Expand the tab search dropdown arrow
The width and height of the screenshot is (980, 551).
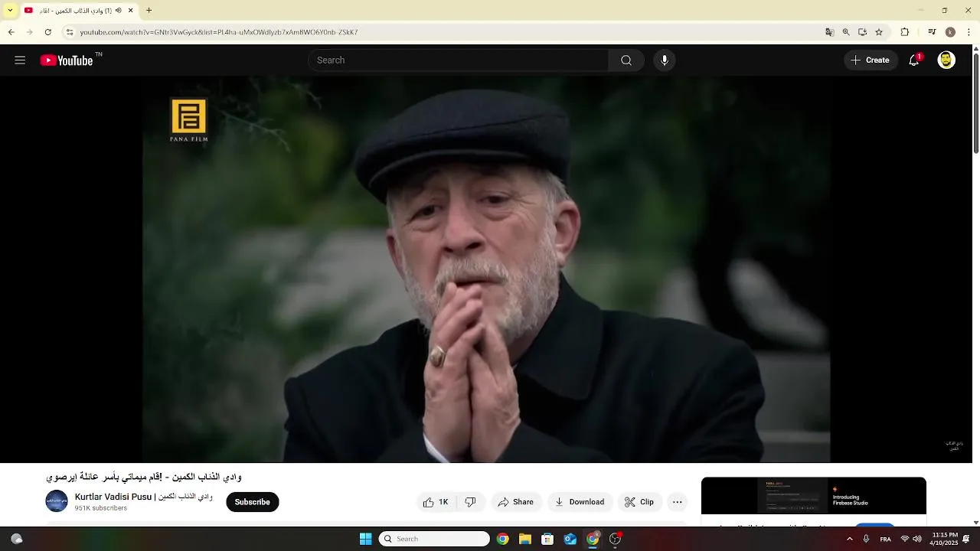[10, 11]
